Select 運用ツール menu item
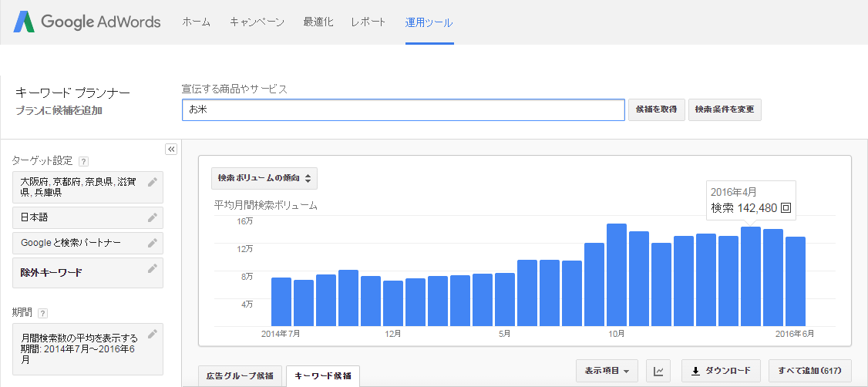The height and width of the screenshot is (387, 868). pyautogui.click(x=429, y=22)
